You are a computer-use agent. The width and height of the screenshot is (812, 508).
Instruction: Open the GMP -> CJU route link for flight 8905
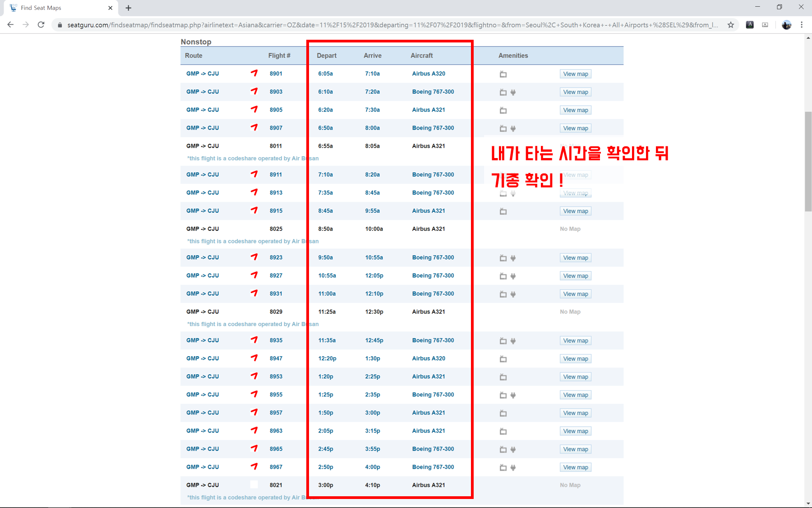(x=203, y=110)
